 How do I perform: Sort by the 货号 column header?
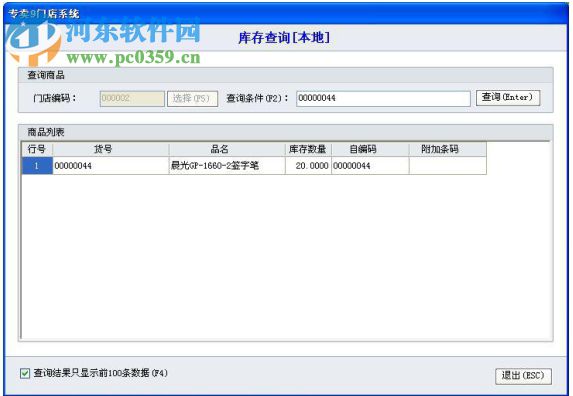(110, 149)
